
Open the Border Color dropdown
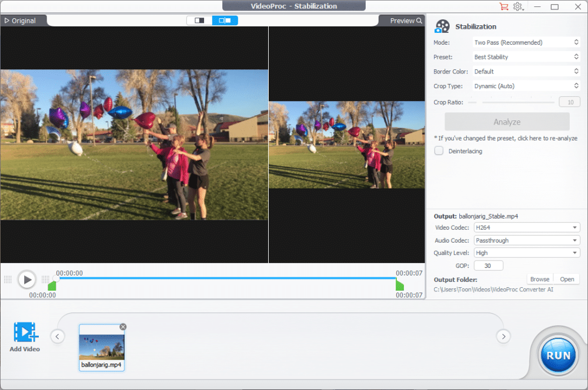tap(526, 72)
